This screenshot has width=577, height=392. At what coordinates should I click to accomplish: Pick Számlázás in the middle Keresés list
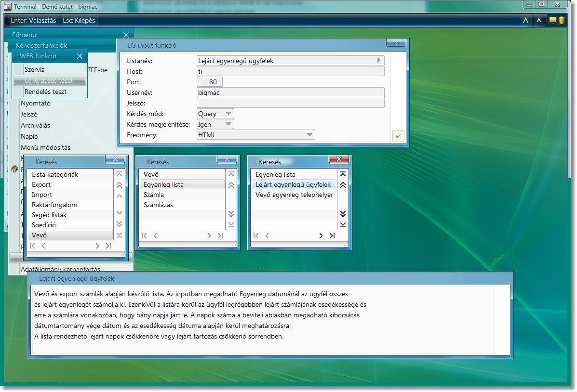[158, 205]
